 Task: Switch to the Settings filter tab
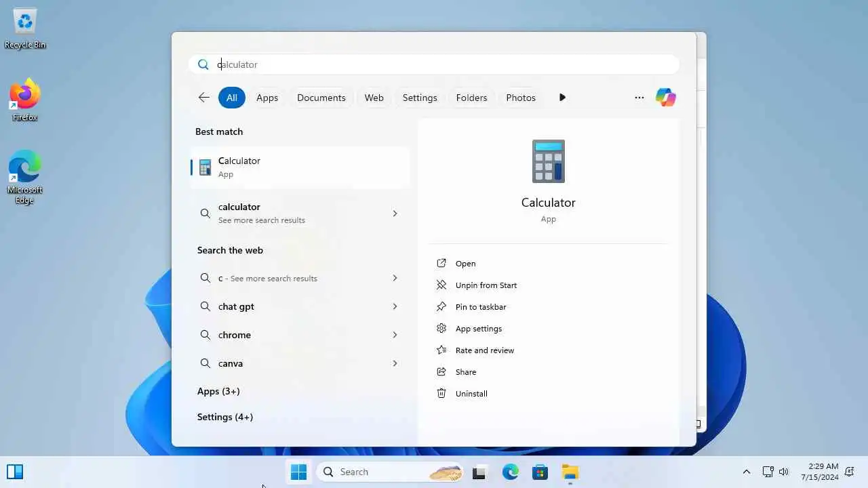point(420,98)
